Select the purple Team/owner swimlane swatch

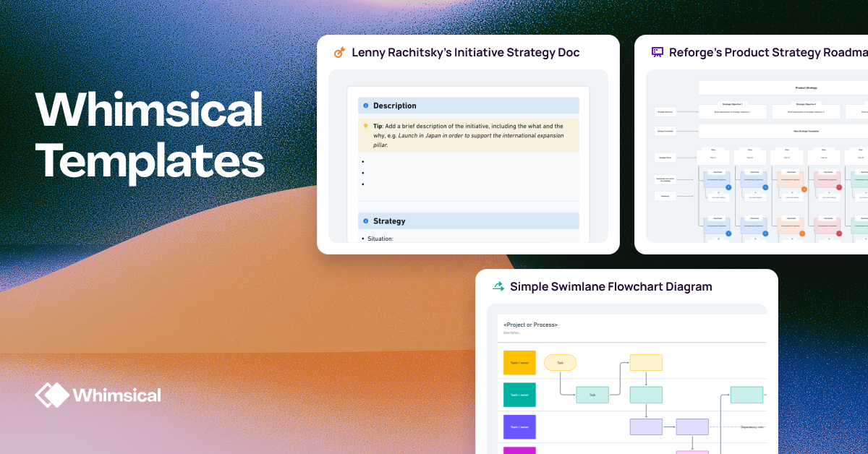click(x=519, y=426)
